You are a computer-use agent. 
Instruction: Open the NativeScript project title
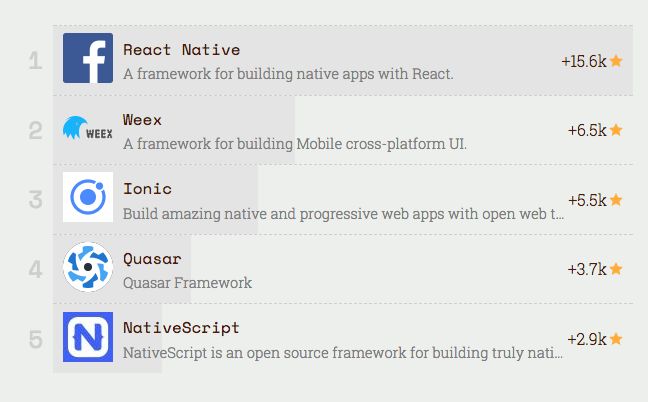181,328
